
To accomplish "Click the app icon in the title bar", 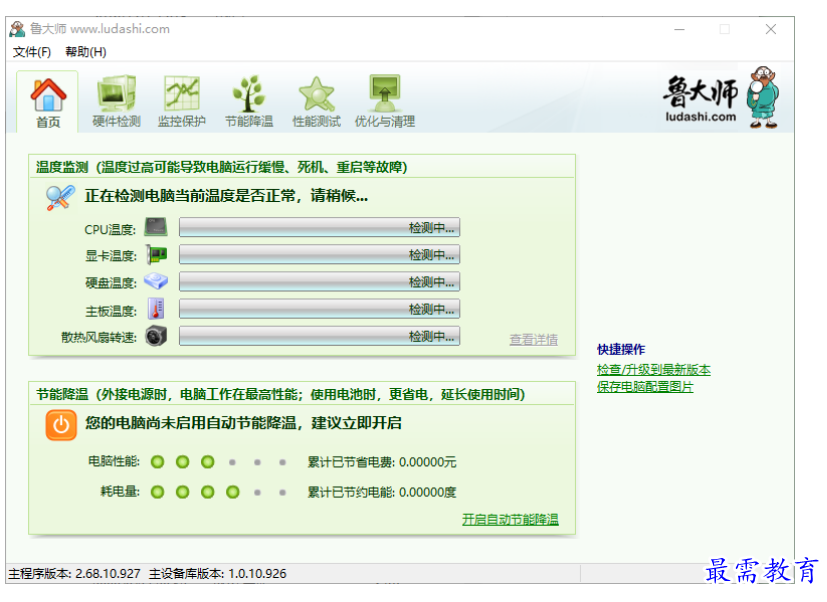I will 17,28.
